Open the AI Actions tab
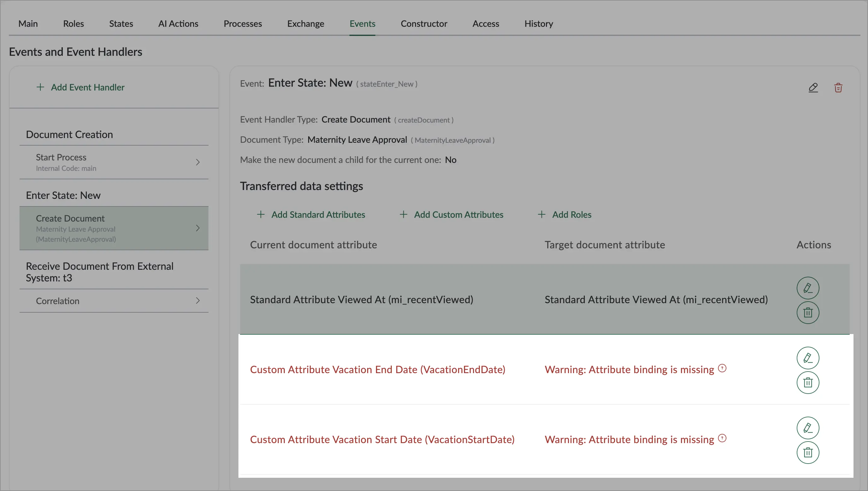 [178, 24]
